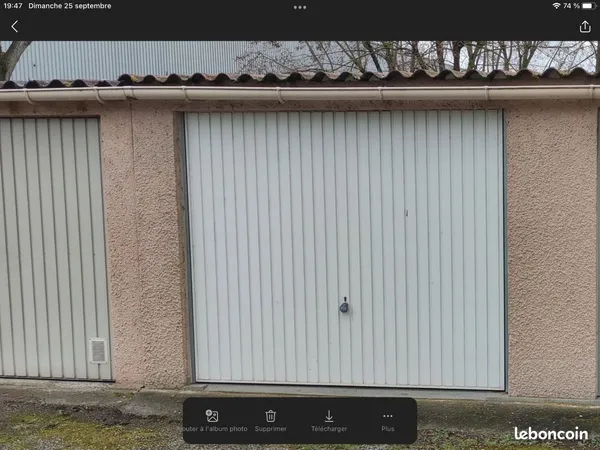This screenshot has height=450, width=600.
Task: Go back using the left chevron arrow
Action: 15,26
